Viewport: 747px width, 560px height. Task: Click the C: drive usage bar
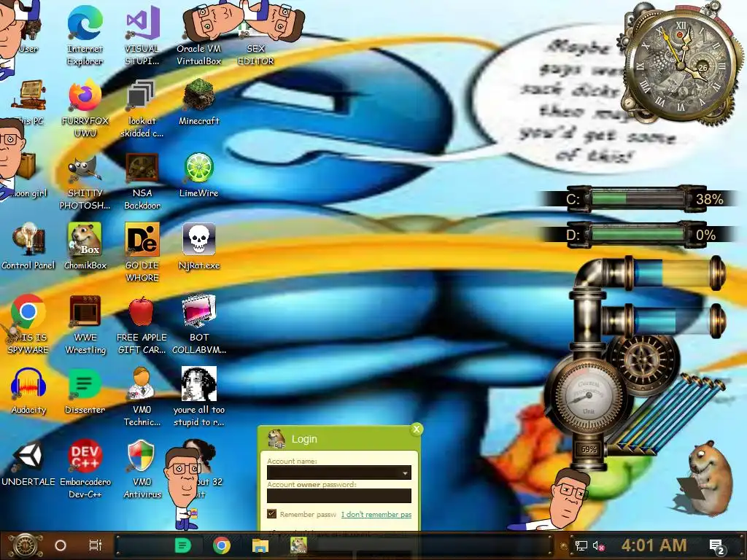pyautogui.click(x=638, y=198)
